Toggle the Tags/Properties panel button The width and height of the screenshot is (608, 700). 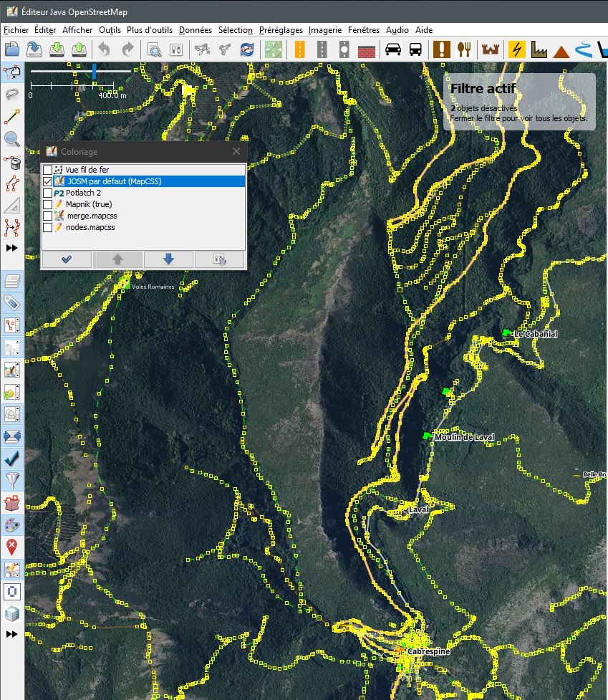coord(12,303)
